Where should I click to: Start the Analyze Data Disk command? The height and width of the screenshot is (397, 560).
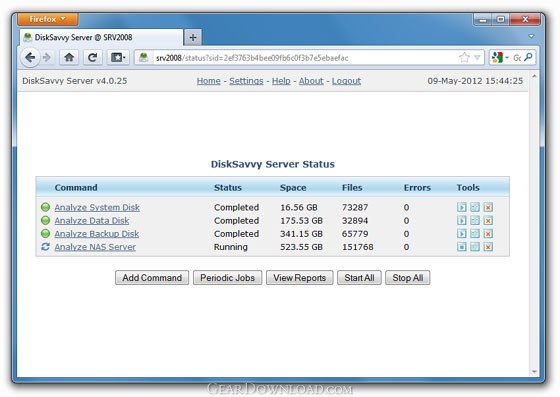(x=461, y=220)
